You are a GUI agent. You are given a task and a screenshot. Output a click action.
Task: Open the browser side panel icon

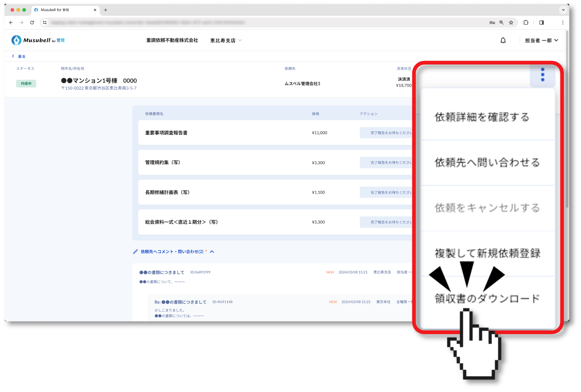541,22
